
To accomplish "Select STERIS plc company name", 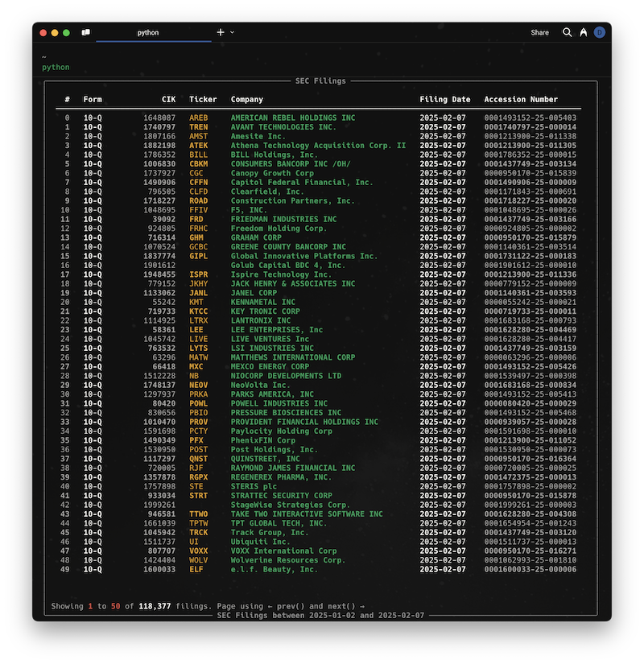I will tap(254, 486).
